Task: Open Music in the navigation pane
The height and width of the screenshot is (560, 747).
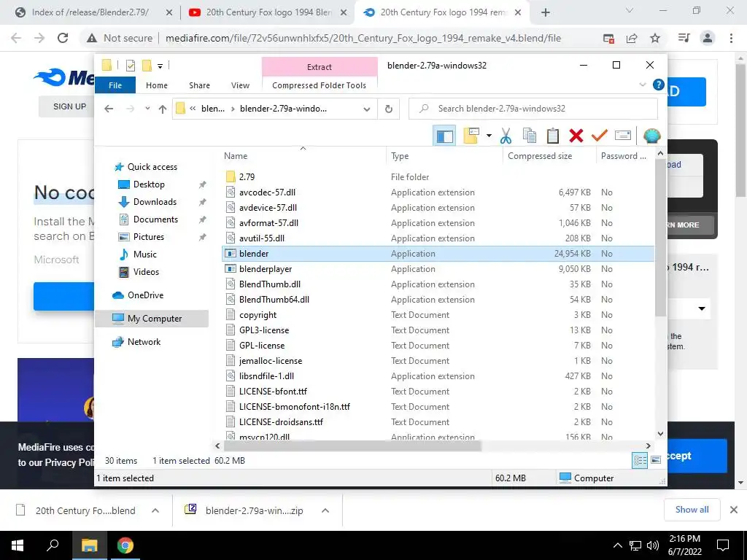Action: click(145, 254)
